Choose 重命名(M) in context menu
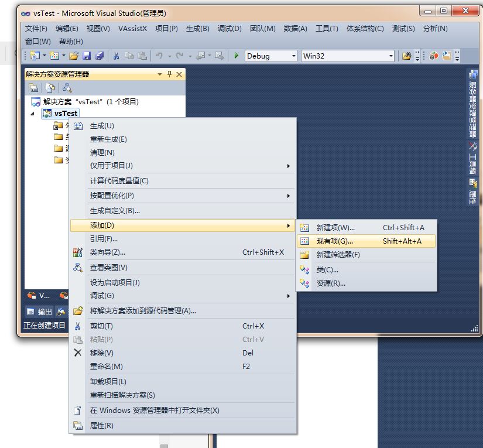 pos(183,367)
